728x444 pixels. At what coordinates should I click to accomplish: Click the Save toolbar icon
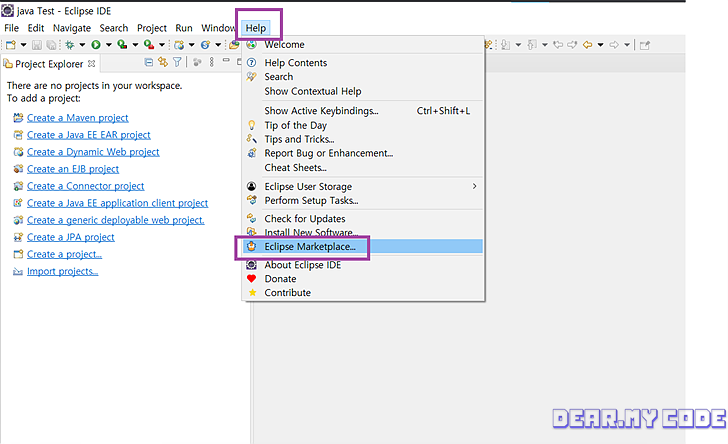pyautogui.click(x=37, y=45)
